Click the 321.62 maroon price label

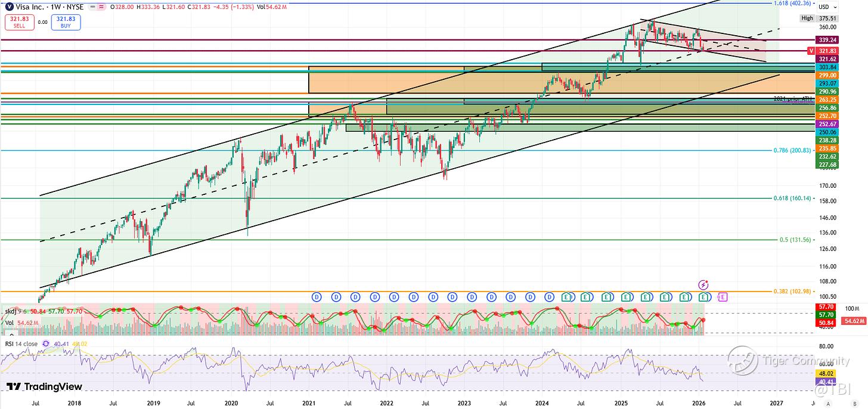tap(826, 59)
